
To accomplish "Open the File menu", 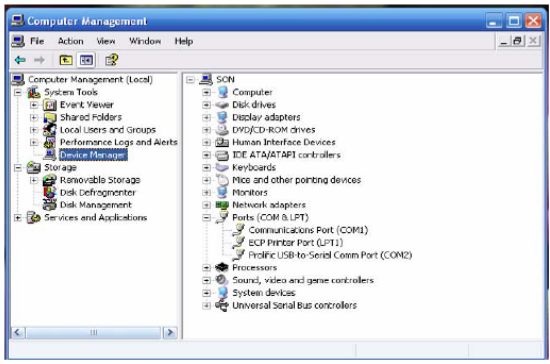I will [37, 41].
